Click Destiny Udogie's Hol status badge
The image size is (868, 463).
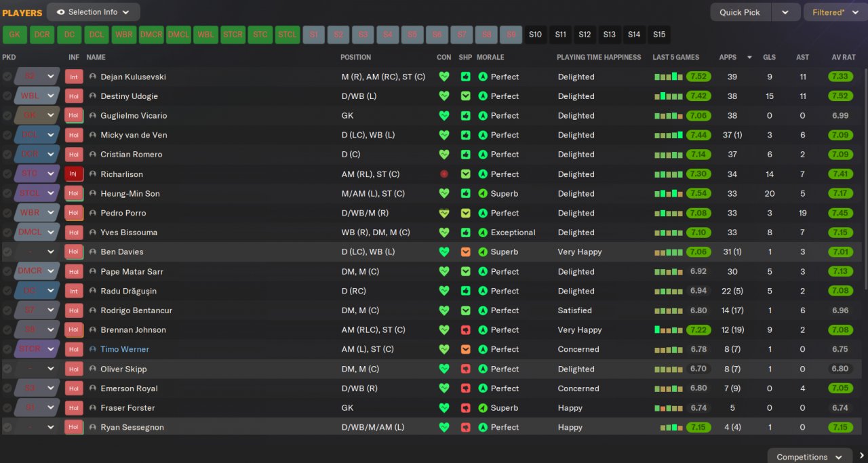(x=74, y=96)
